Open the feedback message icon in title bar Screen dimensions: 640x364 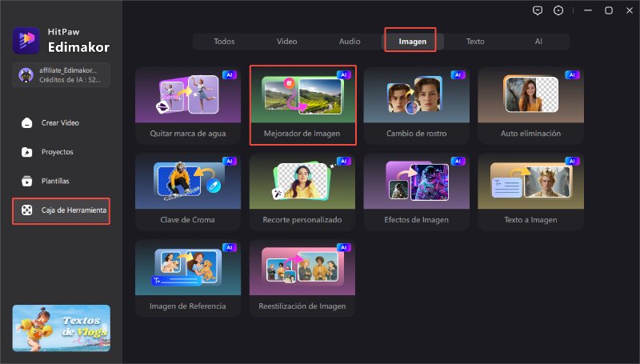coord(537,10)
